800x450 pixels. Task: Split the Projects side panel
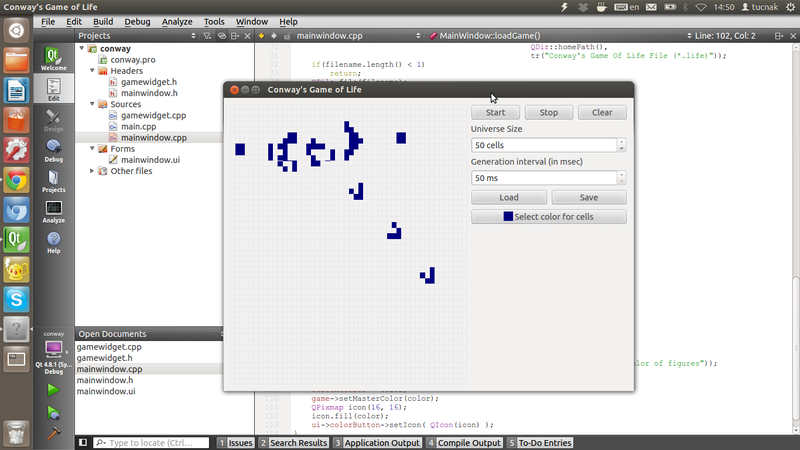click(x=235, y=36)
